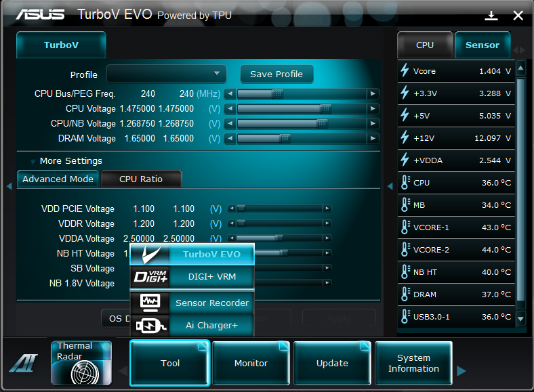Click the CPU temperature thermometer icon
Image resolution: width=534 pixels, height=392 pixels.
pyautogui.click(x=405, y=182)
